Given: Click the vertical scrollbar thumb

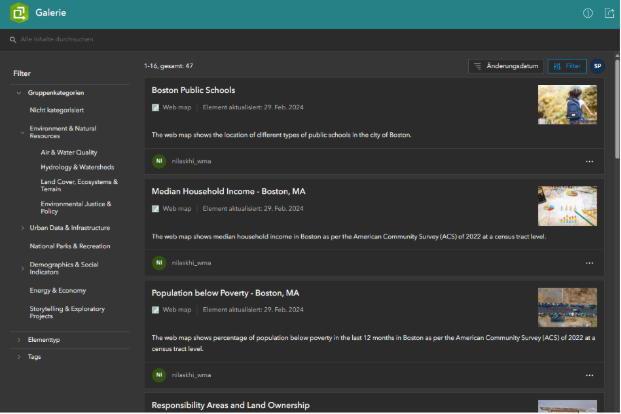Looking at the screenshot, I should point(617,109).
